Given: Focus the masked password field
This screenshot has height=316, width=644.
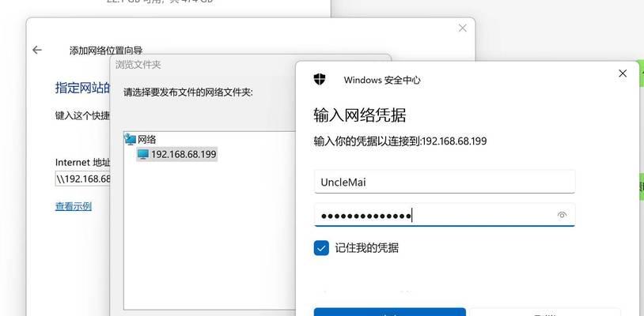Looking at the screenshot, I should [445, 215].
